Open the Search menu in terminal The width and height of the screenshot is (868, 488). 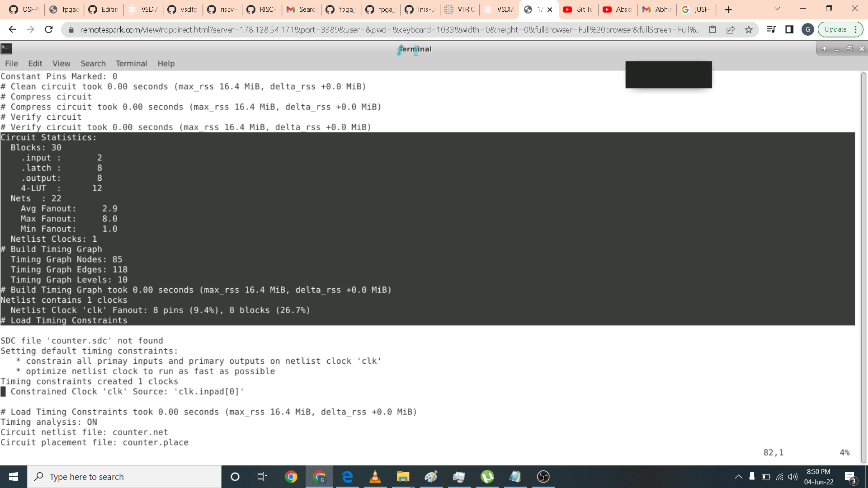tap(93, 64)
